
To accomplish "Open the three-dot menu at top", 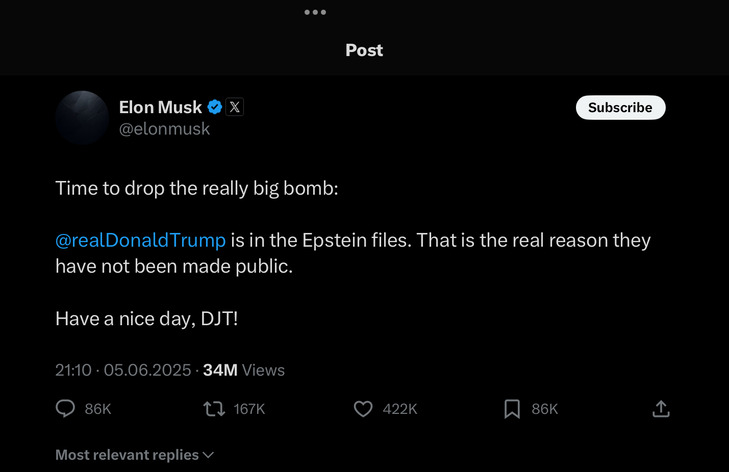I will coord(315,13).
